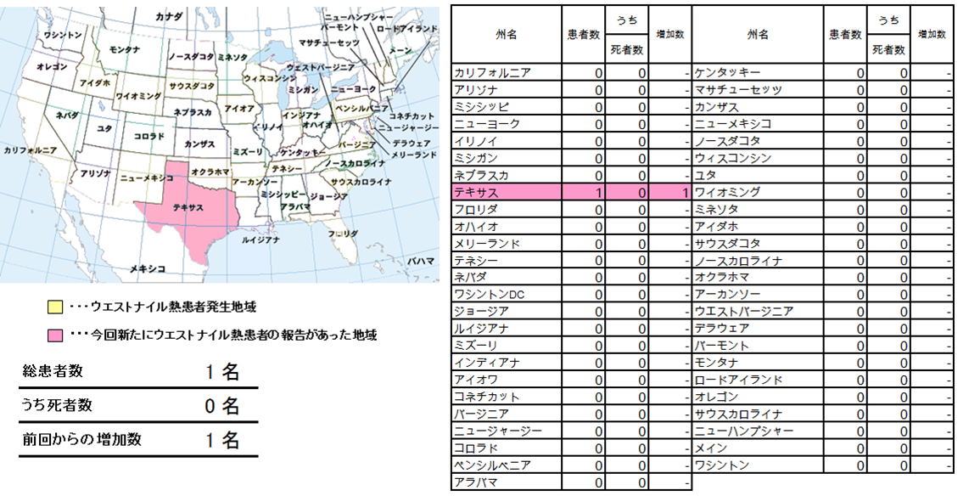Click the yellow legend square for affected regions

[55, 307]
